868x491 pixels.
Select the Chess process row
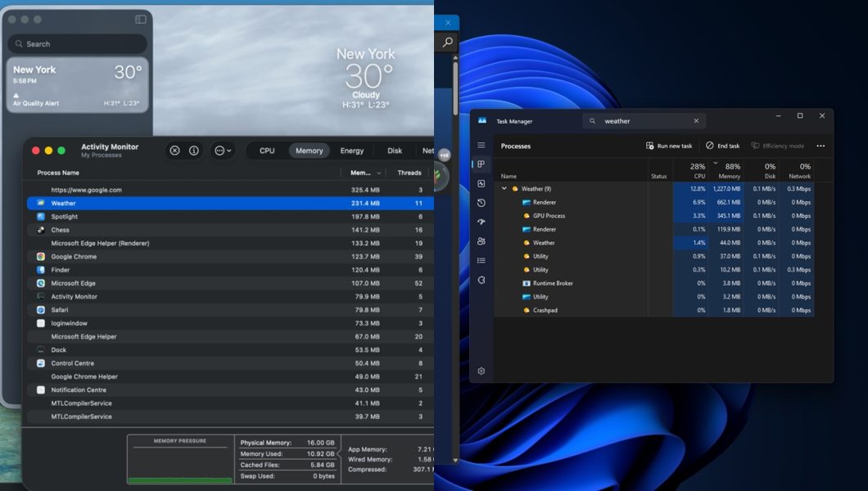[x=230, y=230]
